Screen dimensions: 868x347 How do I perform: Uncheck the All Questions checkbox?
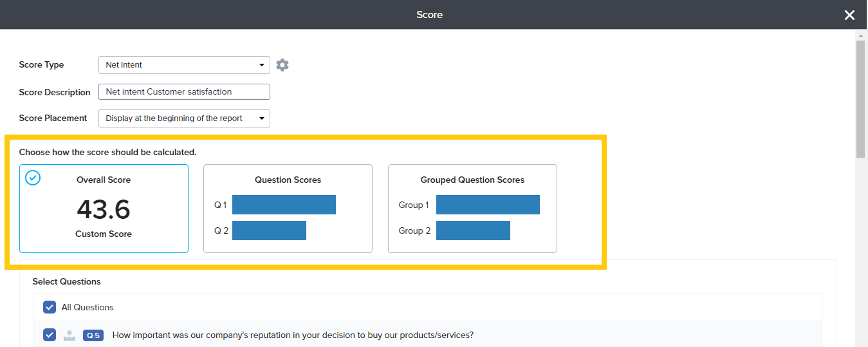pos(50,307)
